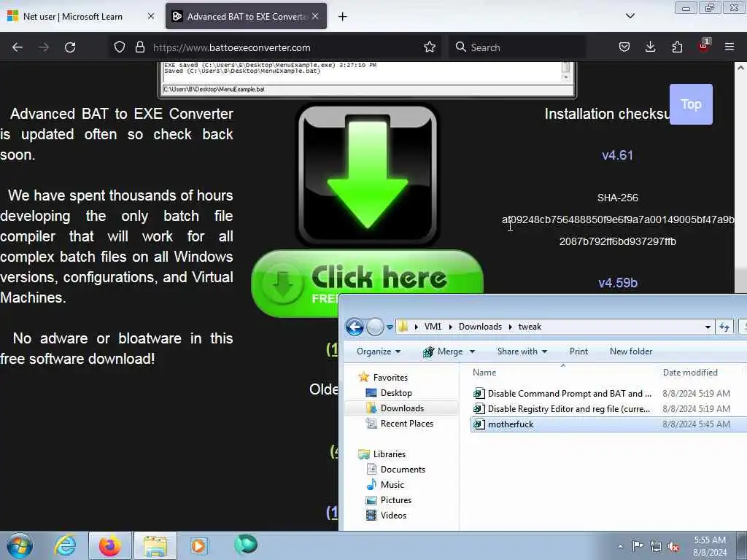Open the extensions puzzle icon
Image resolution: width=747 pixels, height=560 pixels.
click(677, 47)
